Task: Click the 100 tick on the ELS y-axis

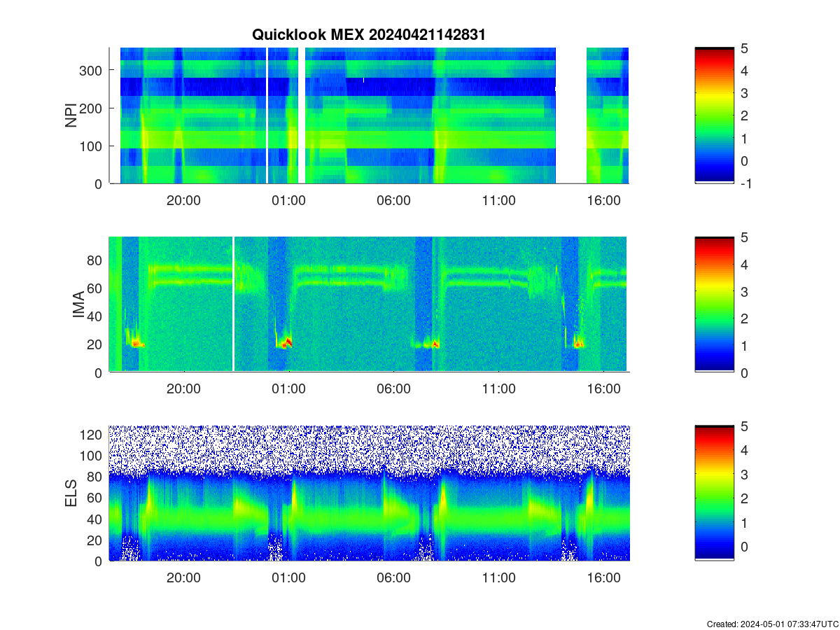Action: click(x=92, y=456)
